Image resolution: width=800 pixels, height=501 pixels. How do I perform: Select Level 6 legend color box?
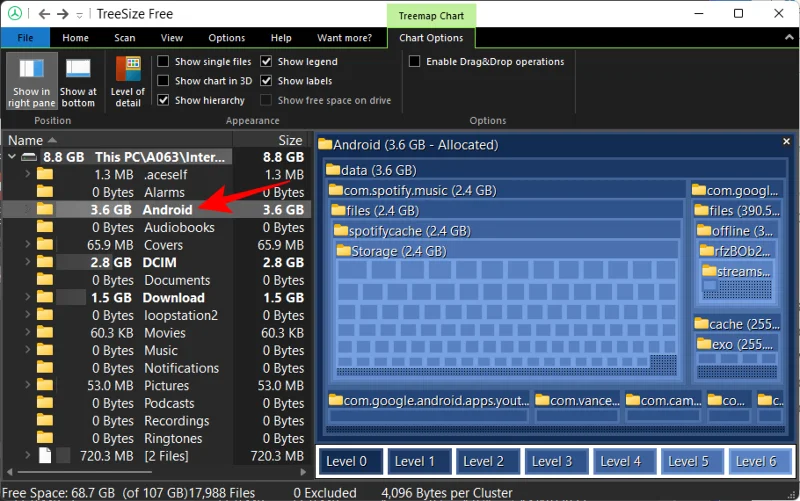[x=760, y=461]
